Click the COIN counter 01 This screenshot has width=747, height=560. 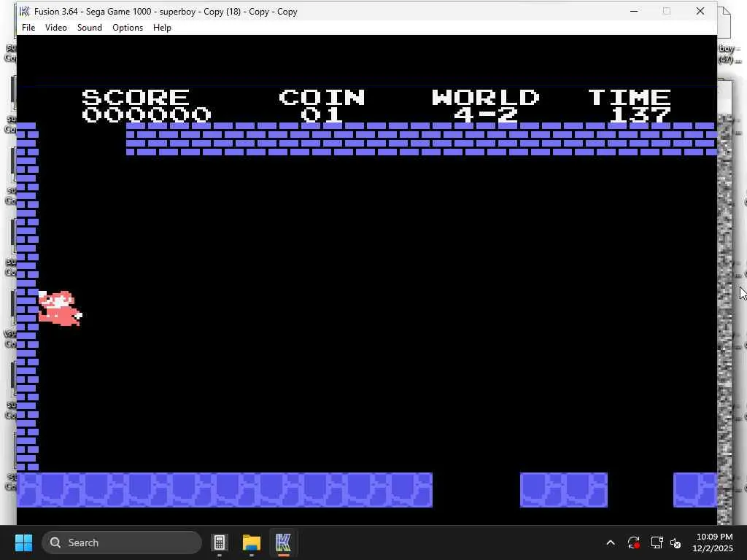tap(321, 114)
